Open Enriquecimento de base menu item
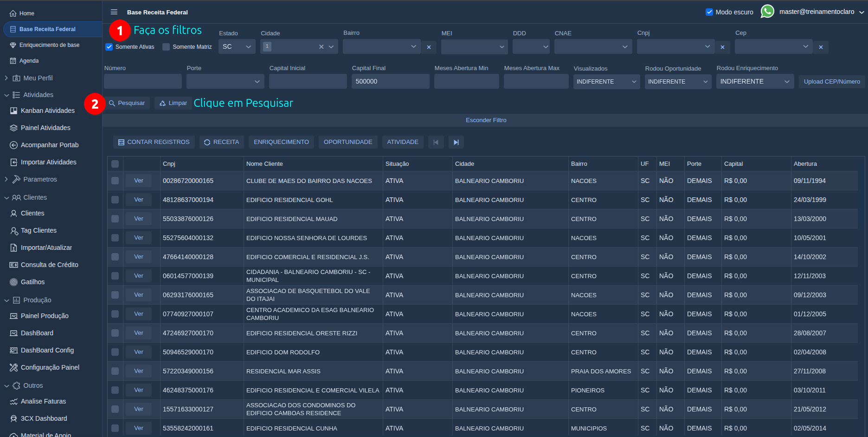This screenshot has height=437, width=868. pos(49,45)
